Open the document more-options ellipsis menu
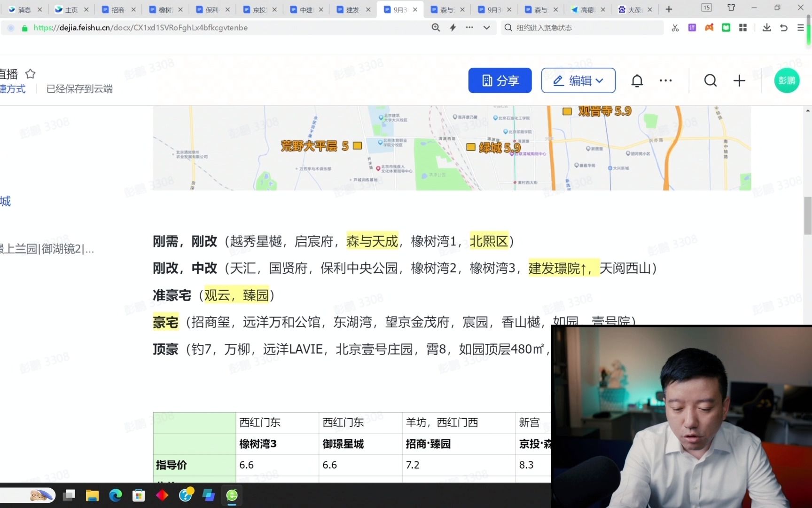The width and height of the screenshot is (812, 508). [x=666, y=81]
